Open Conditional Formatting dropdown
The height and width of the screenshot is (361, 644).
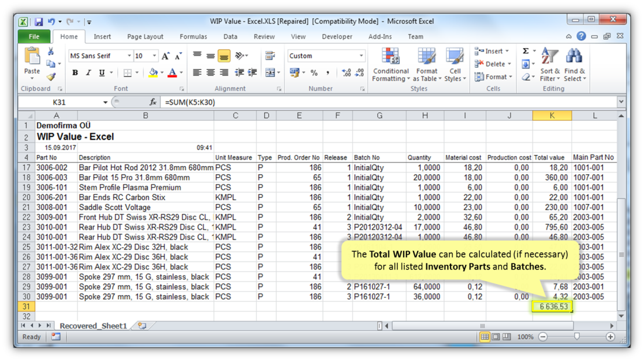[391, 65]
